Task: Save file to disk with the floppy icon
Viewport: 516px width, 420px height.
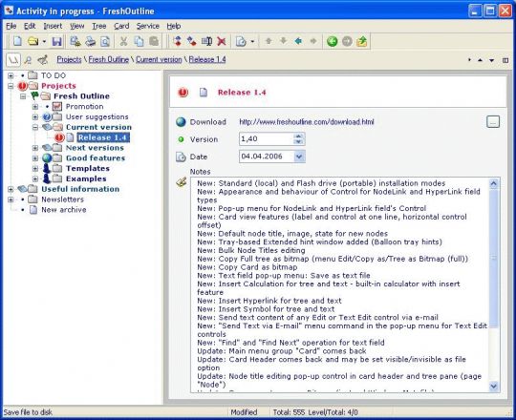Action: (56, 41)
